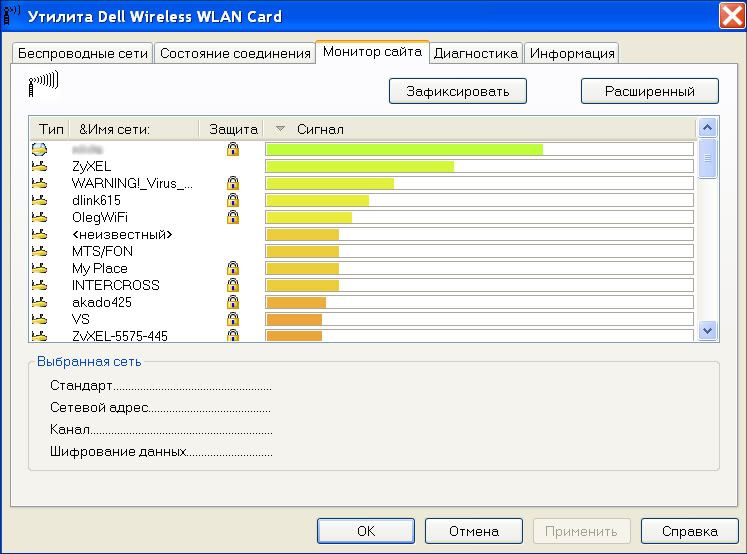This screenshot has height=554, width=747.
Task: Select the <неизвестный> network entry
Action: tap(122, 234)
